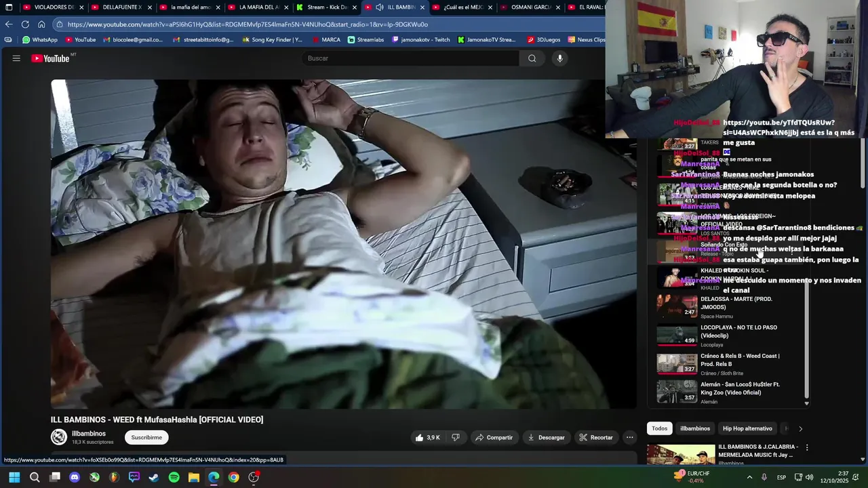Click Recortar clip button
Viewport: 868px width, 488px height.
click(596, 438)
